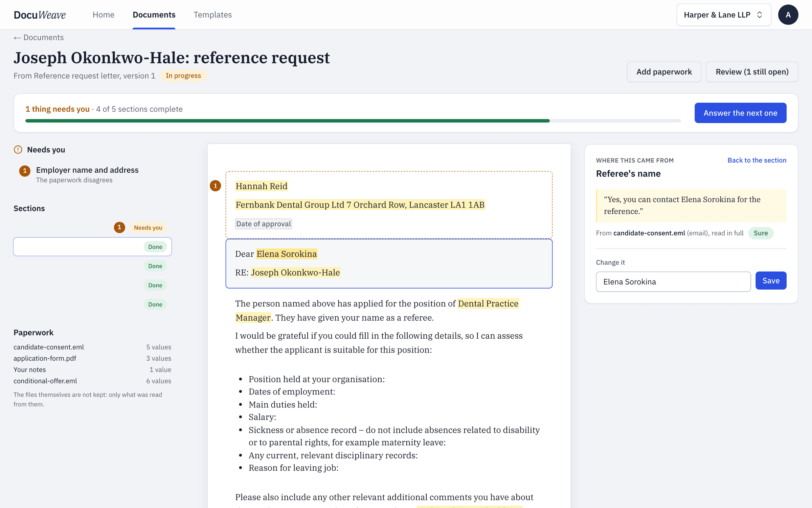
Task: Click Answer the next one
Action: point(740,113)
